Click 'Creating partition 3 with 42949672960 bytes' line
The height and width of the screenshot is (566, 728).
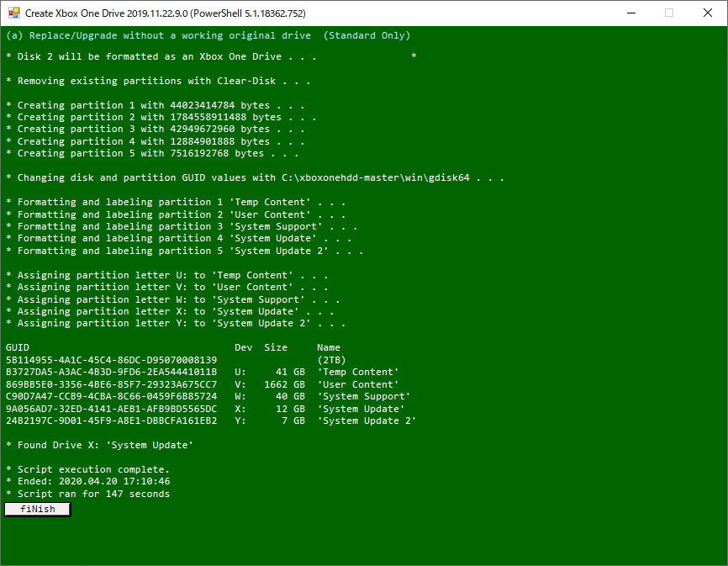click(x=155, y=129)
